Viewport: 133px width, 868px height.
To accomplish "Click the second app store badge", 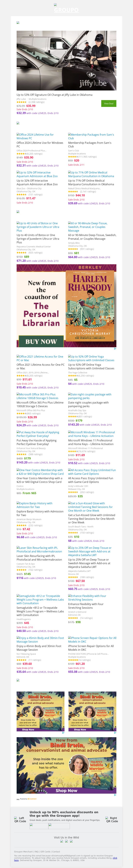I will click(x=59, y=826).
